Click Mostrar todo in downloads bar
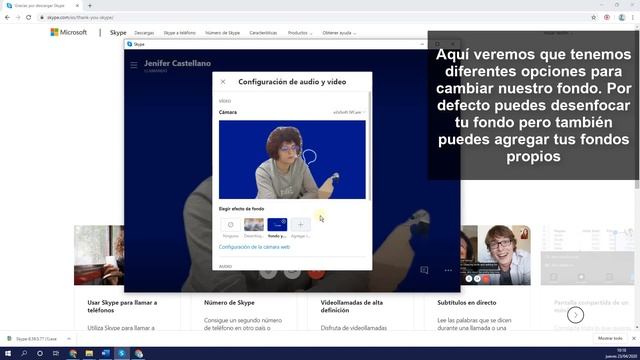This screenshot has width=640, height=360. click(610, 339)
